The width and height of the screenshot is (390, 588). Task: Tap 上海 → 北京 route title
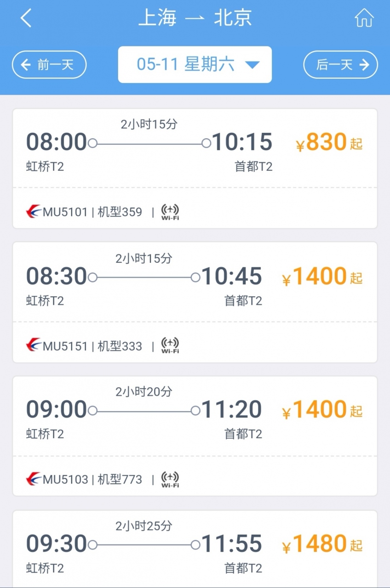(195, 18)
